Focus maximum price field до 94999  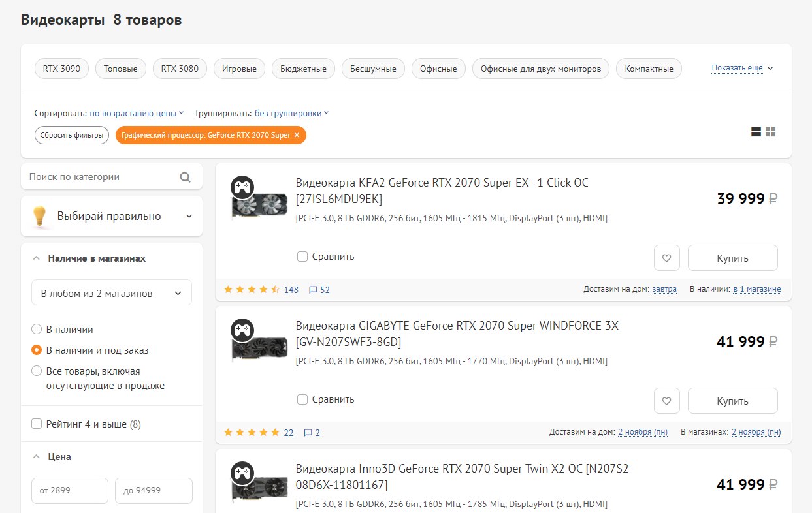[x=154, y=491]
